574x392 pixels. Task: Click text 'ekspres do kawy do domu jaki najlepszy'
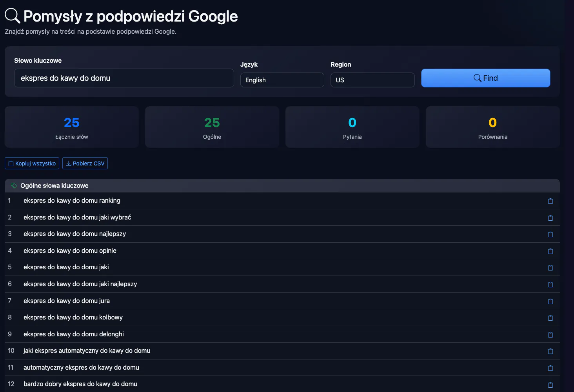click(x=80, y=284)
